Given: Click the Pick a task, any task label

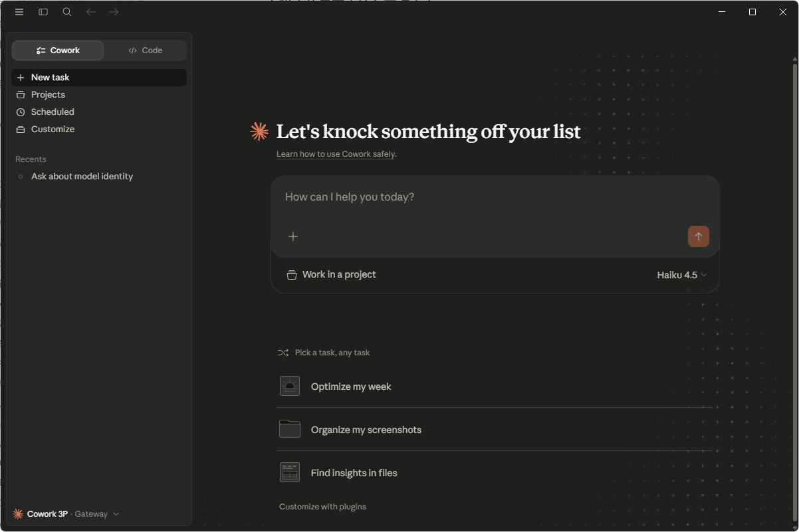Looking at the screenshot, I should point(332,353).
